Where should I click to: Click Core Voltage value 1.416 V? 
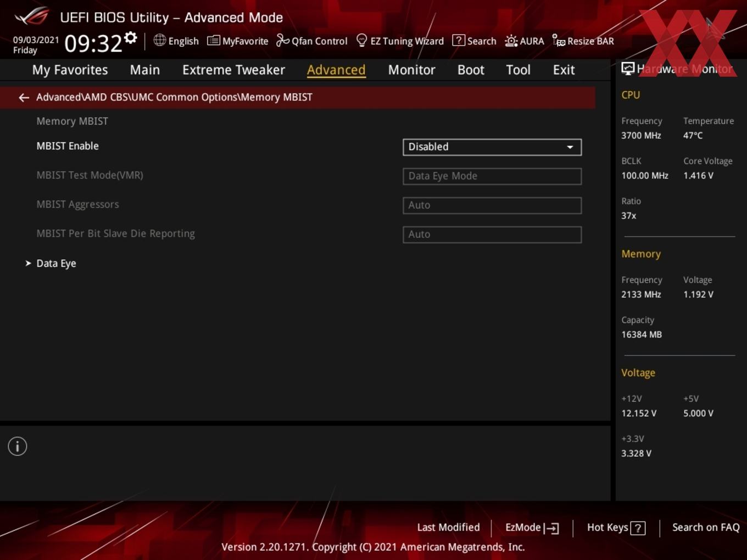coord(698,176)
